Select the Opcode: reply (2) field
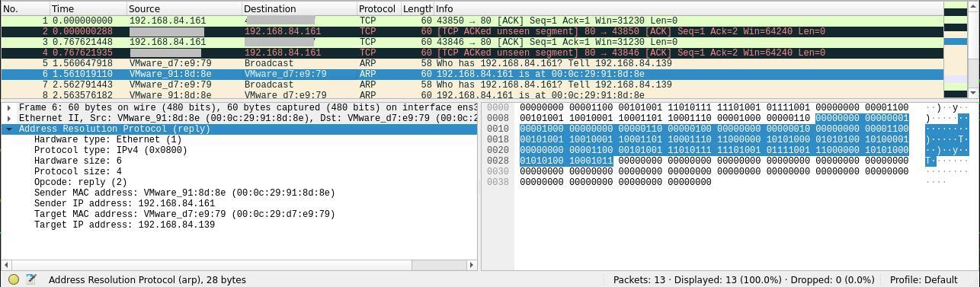The height and width of the screenshot is (287, 980). (x=81, y=183)
